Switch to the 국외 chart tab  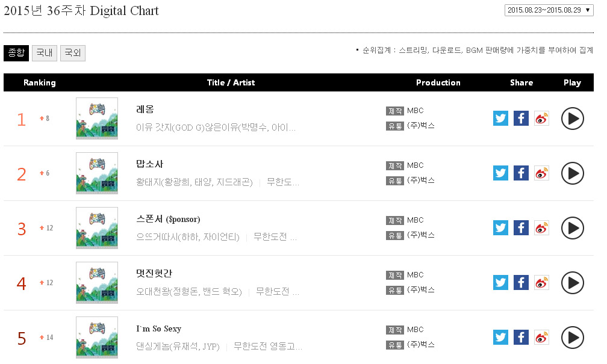point(73,53)
